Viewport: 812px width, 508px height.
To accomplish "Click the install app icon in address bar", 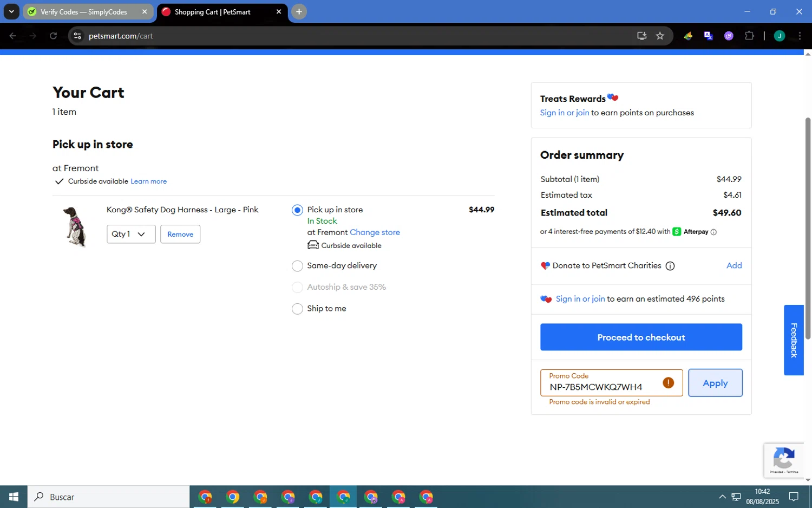I will pos(641,36).
